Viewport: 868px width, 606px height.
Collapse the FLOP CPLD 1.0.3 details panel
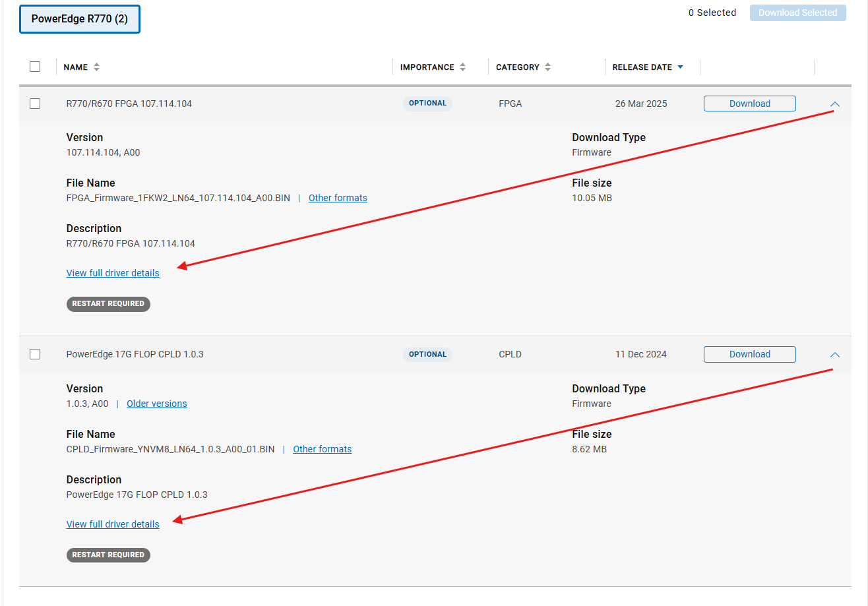[835, 354]
